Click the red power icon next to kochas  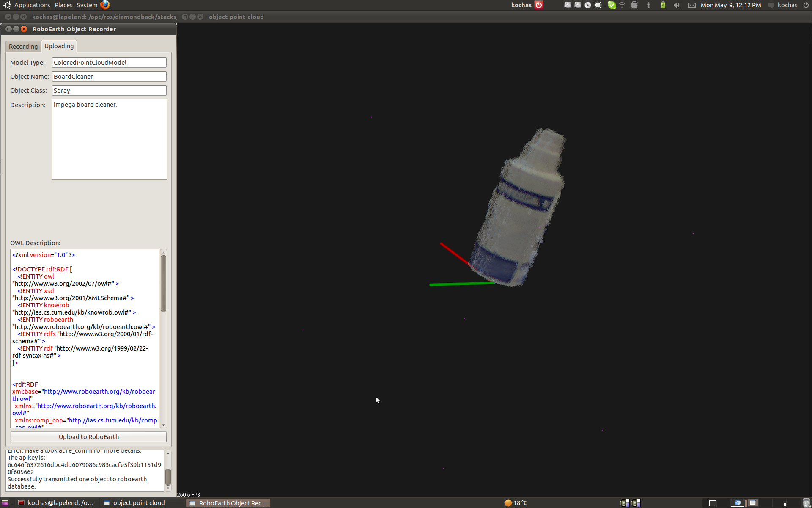539,5
